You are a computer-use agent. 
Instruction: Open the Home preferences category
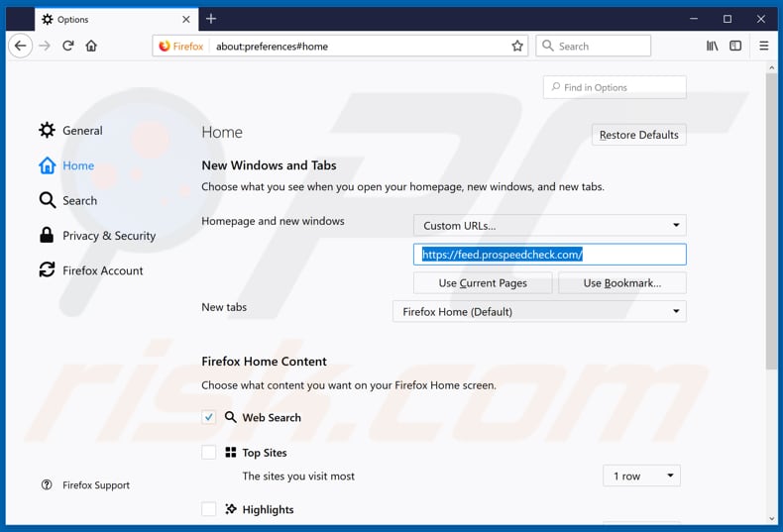67,165
